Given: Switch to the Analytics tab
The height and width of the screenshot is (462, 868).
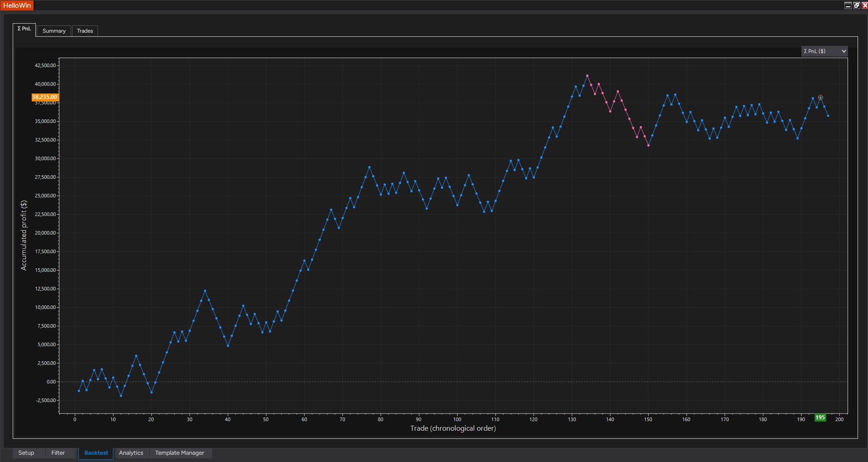Looking at the screenshot, I should pos(131,453).
